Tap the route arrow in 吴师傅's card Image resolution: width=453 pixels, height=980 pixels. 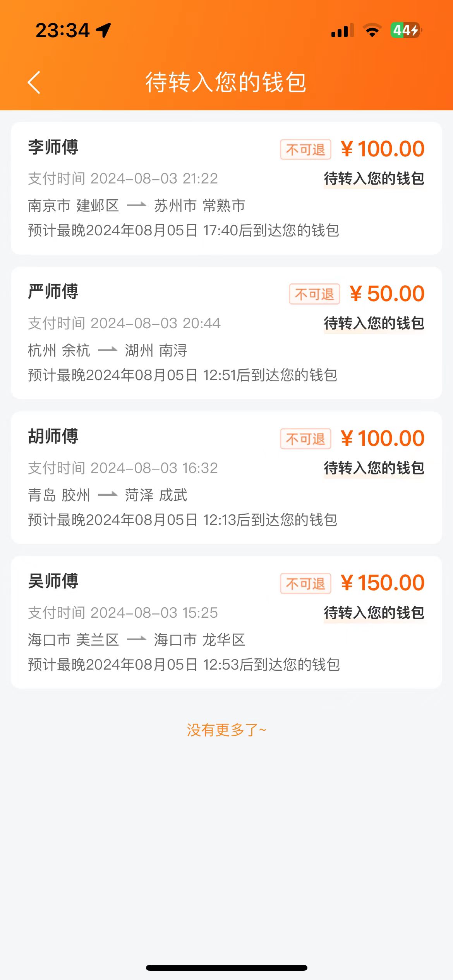[x=136, y=640]
